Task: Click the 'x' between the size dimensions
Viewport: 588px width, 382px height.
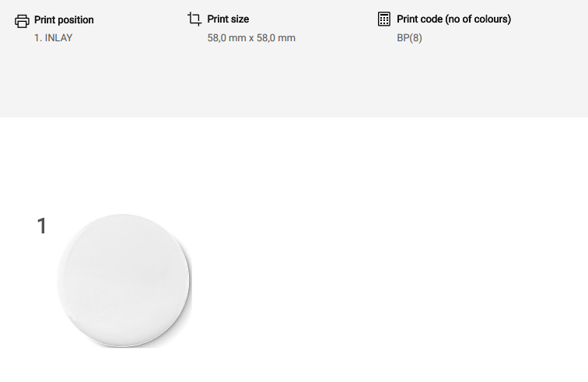Action: tap(251, 38)
